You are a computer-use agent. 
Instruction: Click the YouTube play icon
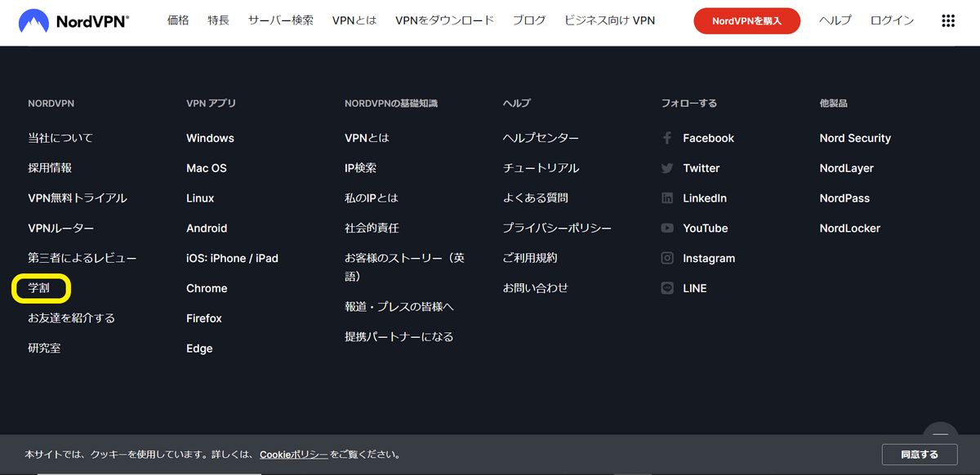click(x=667, y=229)
